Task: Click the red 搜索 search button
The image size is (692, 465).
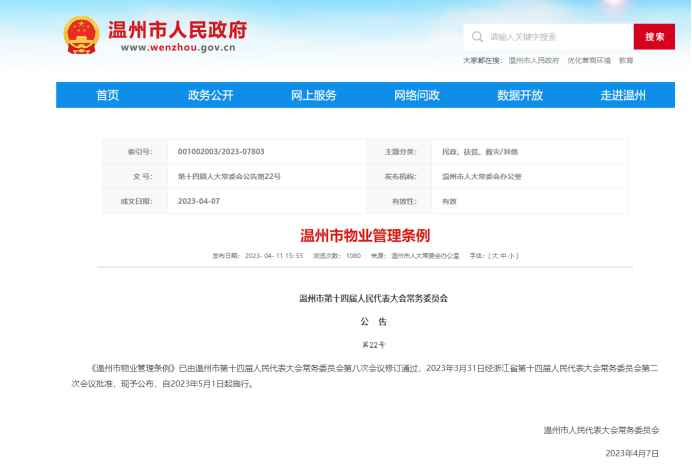Action: coord(654,37)
